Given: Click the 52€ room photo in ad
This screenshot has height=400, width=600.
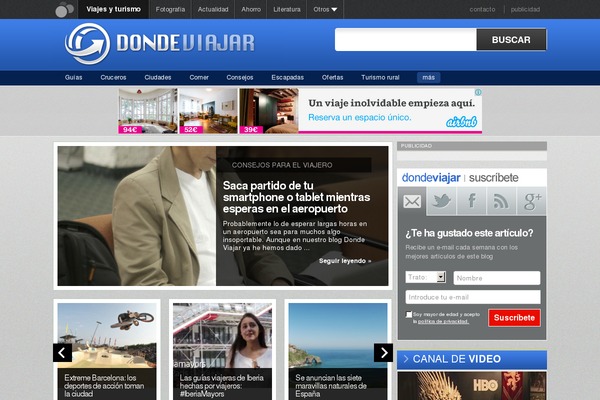Looking at the screenshot, I should click(209, 111).
